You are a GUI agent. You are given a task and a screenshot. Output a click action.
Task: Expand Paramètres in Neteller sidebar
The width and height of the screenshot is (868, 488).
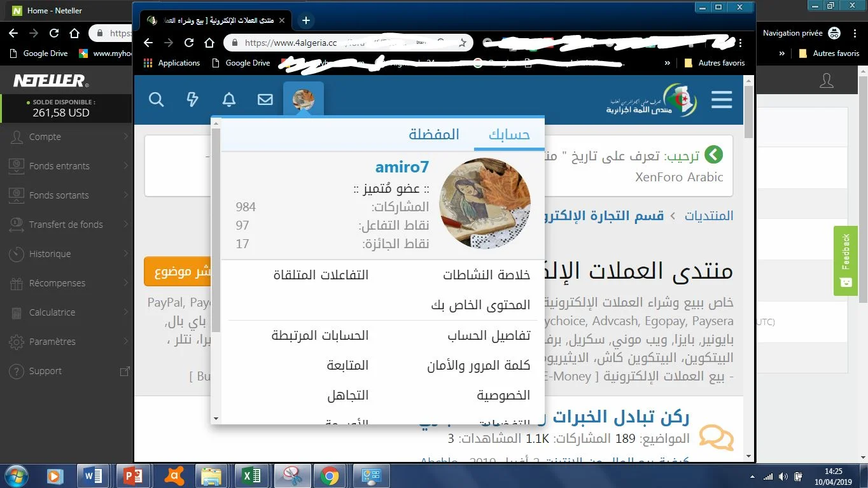click(x=52, y=342)
